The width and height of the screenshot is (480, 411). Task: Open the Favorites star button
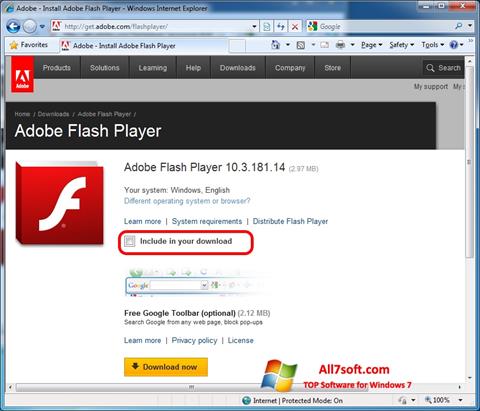pos(29,45)
